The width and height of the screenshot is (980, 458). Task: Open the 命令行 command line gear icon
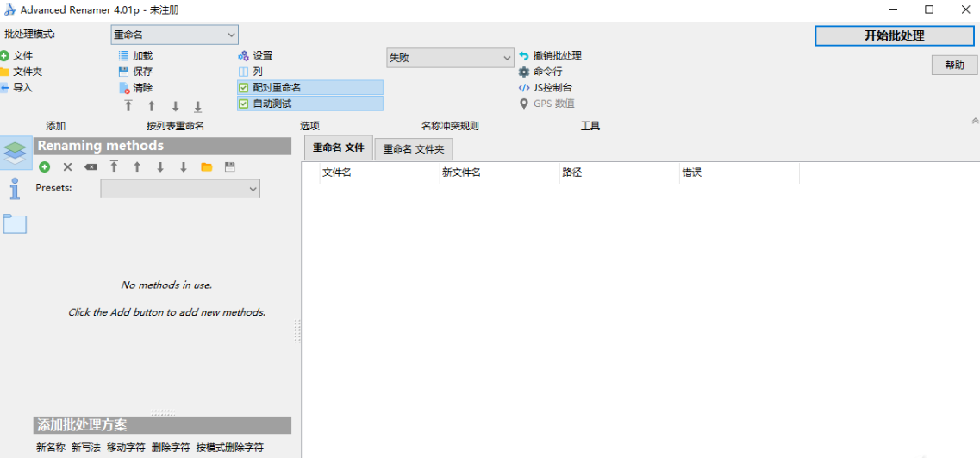click(524, 72)
